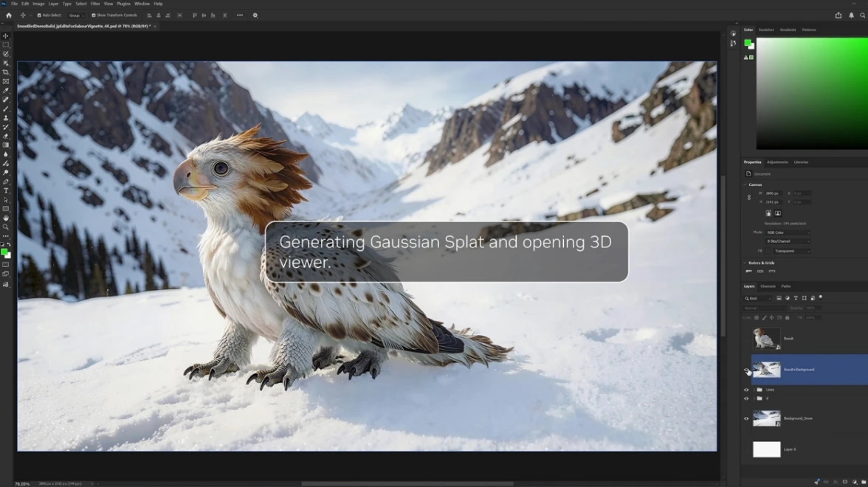The height and width of the screenshot is (487, 868).
Task: Open the Filter menu
Action: tap(95, 4)
